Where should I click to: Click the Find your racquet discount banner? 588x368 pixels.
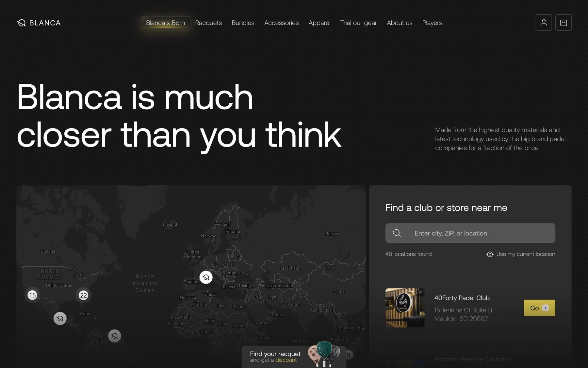coord(294,357)
